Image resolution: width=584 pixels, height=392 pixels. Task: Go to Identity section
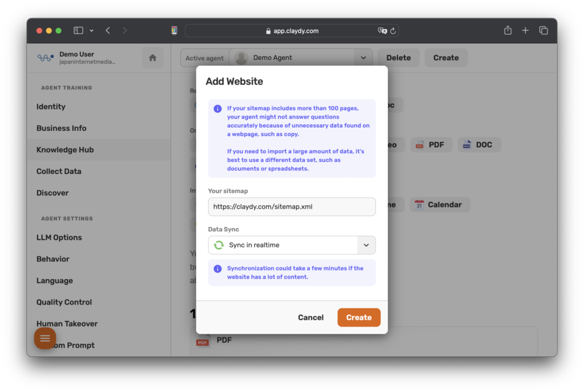pos(51,107)
